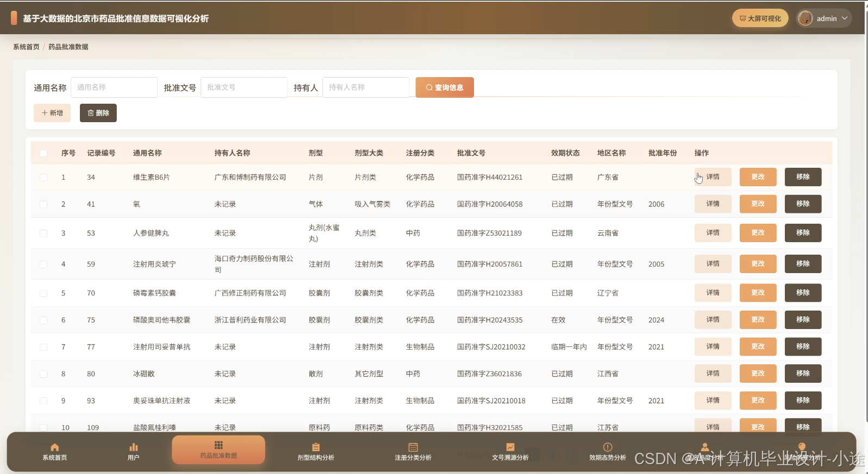The height and width of the screenshot is (474, 868).
Task: Go to 系统首页 breadcrumb link
Action: pos(26,47)
